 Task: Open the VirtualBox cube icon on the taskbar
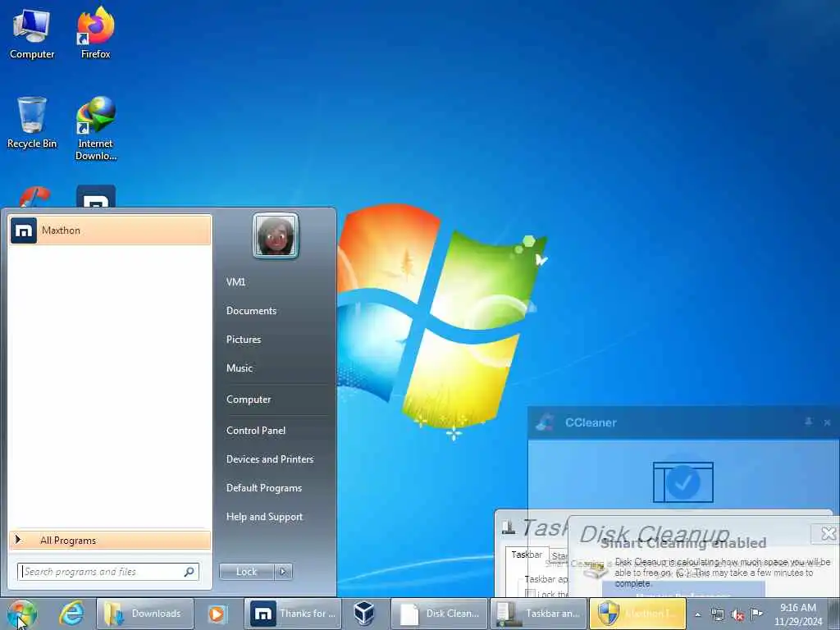(364, 613)
